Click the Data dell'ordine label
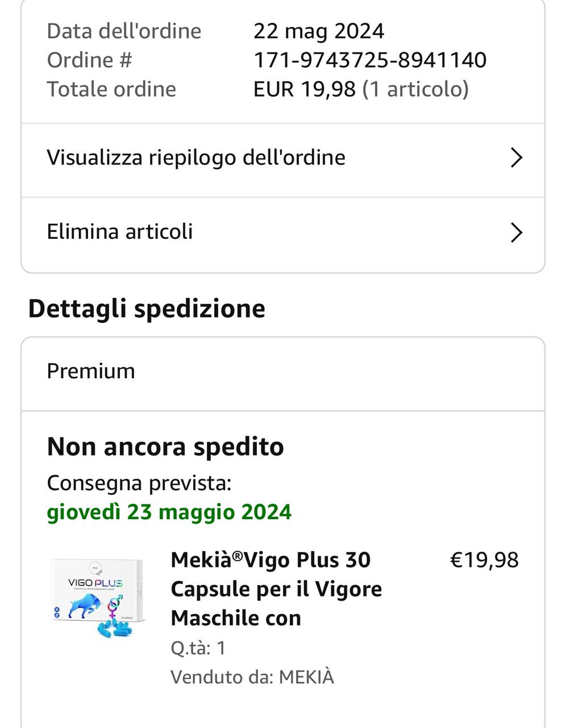566x728 pixels. click(124, 31)
